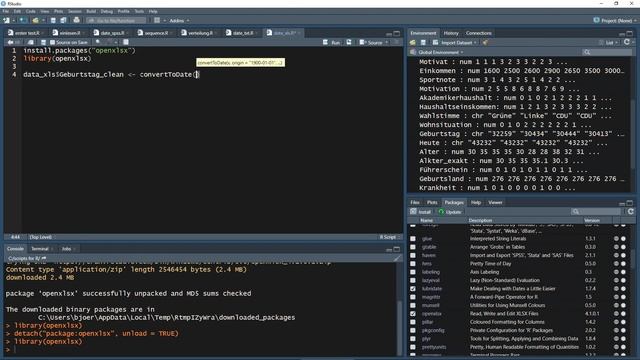Toggle Source on Save checkbox
The height and width of the screenshot is (360, 640).
click(52, 42)
